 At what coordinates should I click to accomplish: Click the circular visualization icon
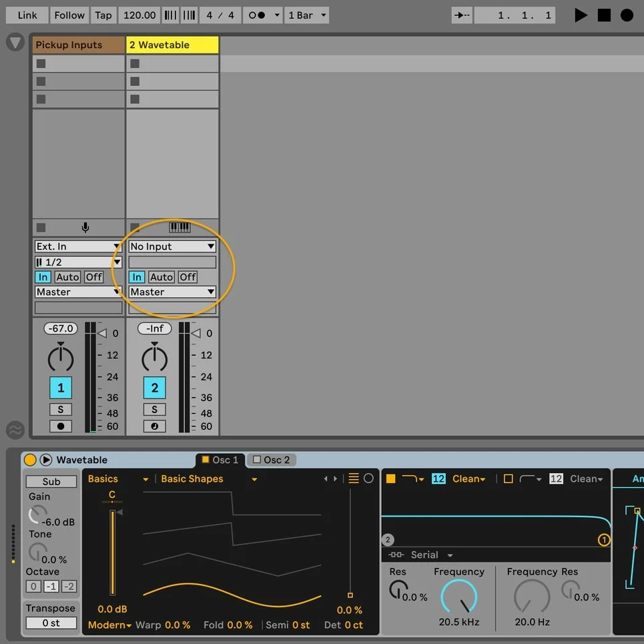[368, 478]
